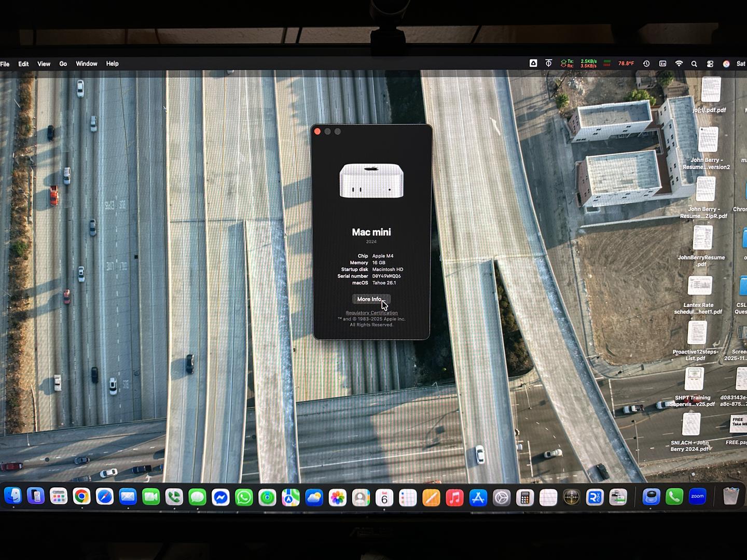Open FaceTime from the dock
The width and height of the screenshot is (747, 560).
pyautogui.click(x=151, y=497)
